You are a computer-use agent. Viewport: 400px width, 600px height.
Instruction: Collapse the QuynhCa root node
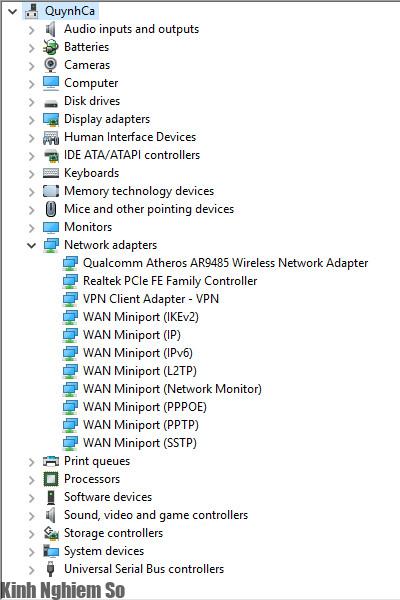13,11
